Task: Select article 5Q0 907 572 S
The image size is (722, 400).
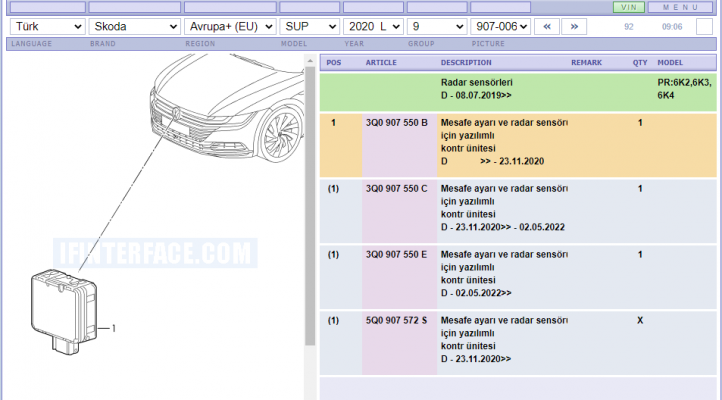Action: [x=396, y=320]
